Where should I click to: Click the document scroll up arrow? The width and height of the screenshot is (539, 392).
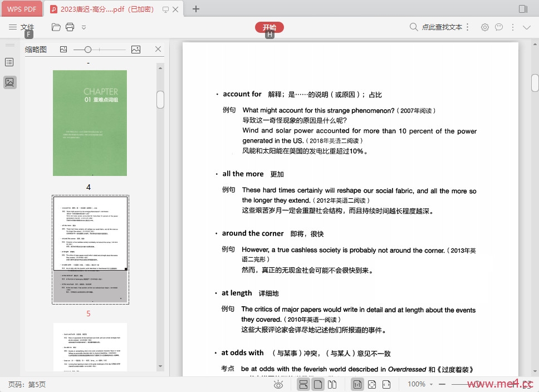click(x=535, y=45)
